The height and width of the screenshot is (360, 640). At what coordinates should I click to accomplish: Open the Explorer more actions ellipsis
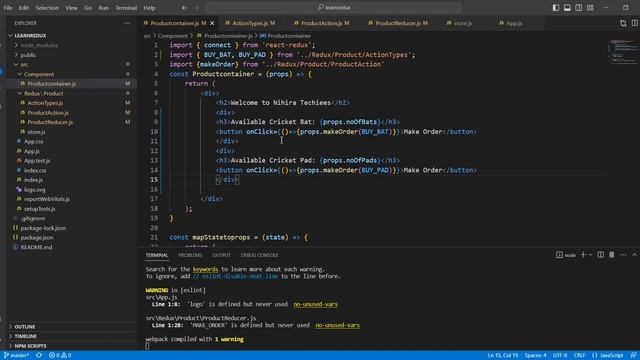pyautogui.click(x=127, y=23)
